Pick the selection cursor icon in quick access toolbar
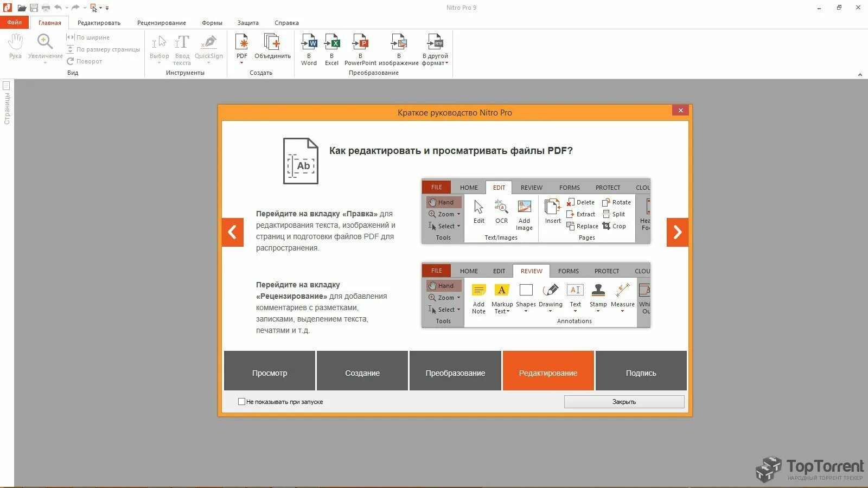868x488 pixels. click(x=94, y=8)
